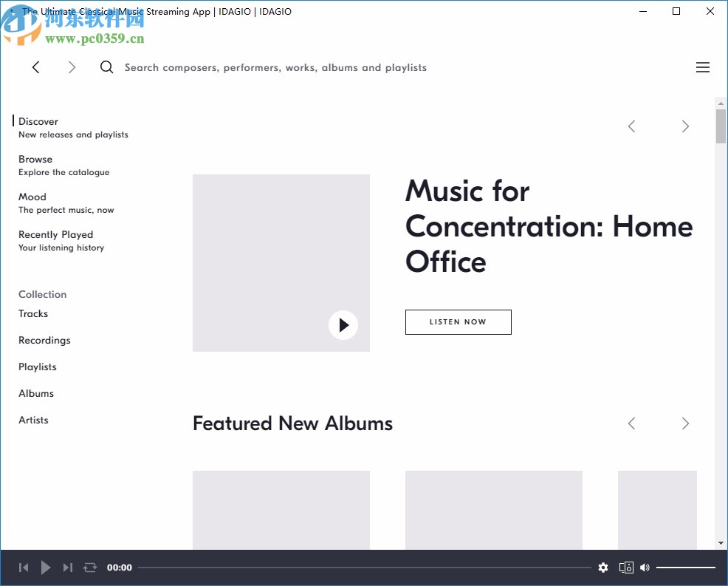Screen dimensions: 728x586
Task: Click the scrollbar up arrow
Action: [x=721, y=103]
